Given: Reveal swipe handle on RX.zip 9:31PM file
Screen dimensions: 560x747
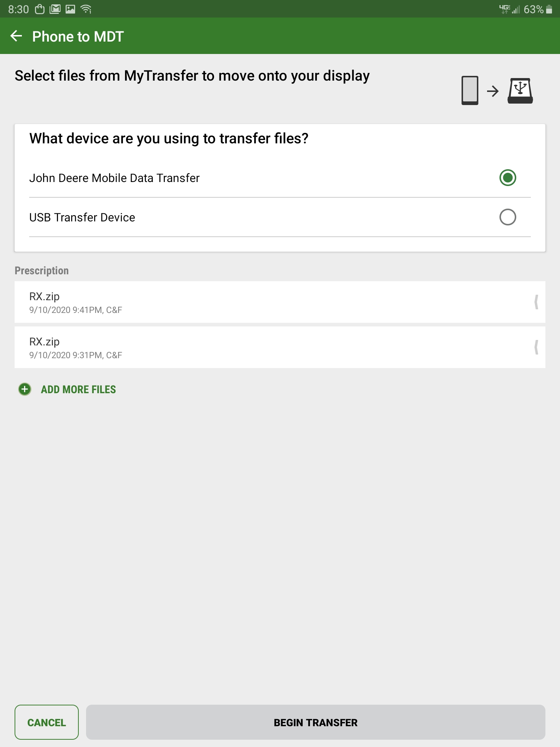Looking at the screenshot, I should [536, 347].
